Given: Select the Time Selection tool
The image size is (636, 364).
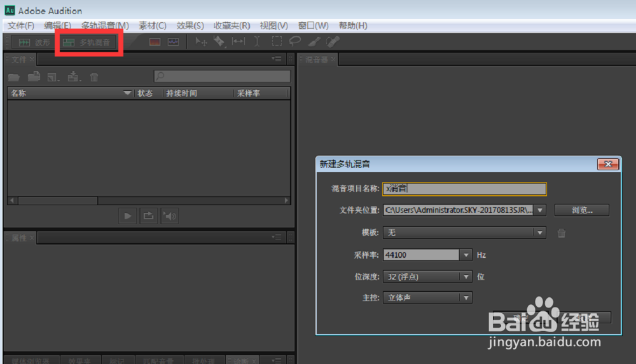Looking at the screenshot, I should point(257,41).
